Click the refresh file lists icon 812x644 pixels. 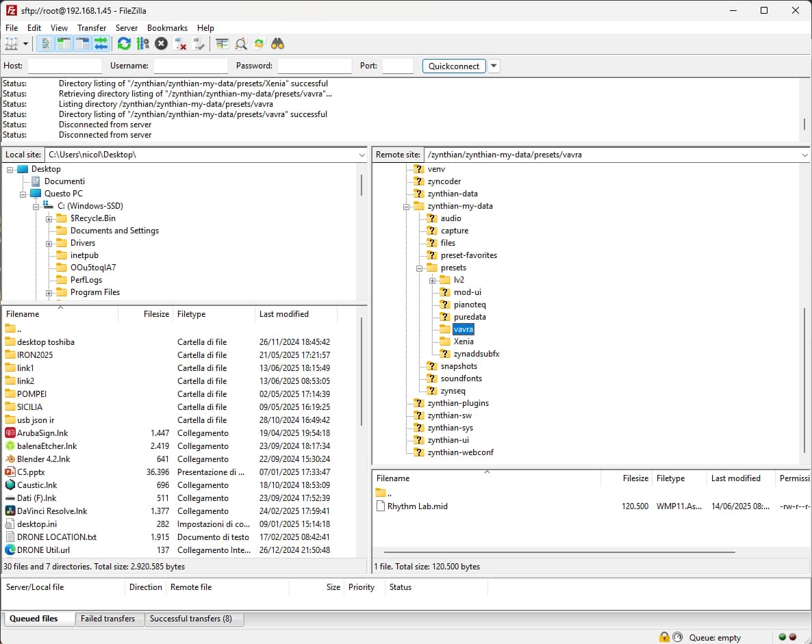coord(124,44)
